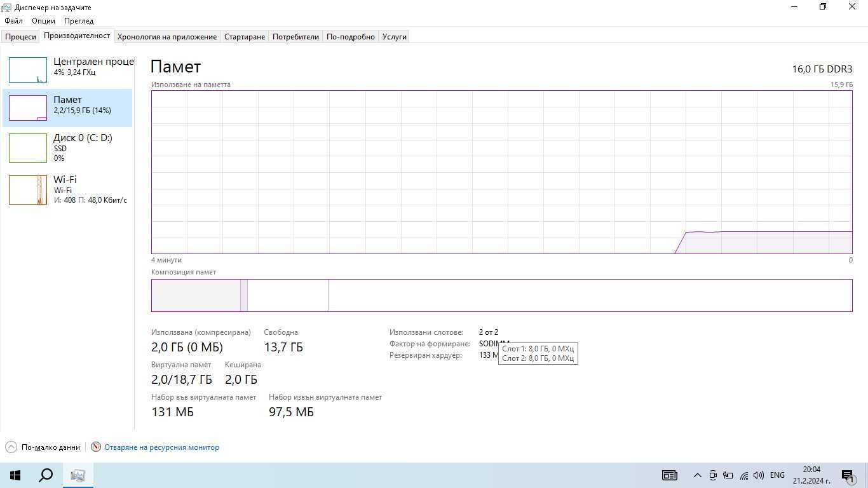Click the Набор извън виртуалната памет label

325,397
